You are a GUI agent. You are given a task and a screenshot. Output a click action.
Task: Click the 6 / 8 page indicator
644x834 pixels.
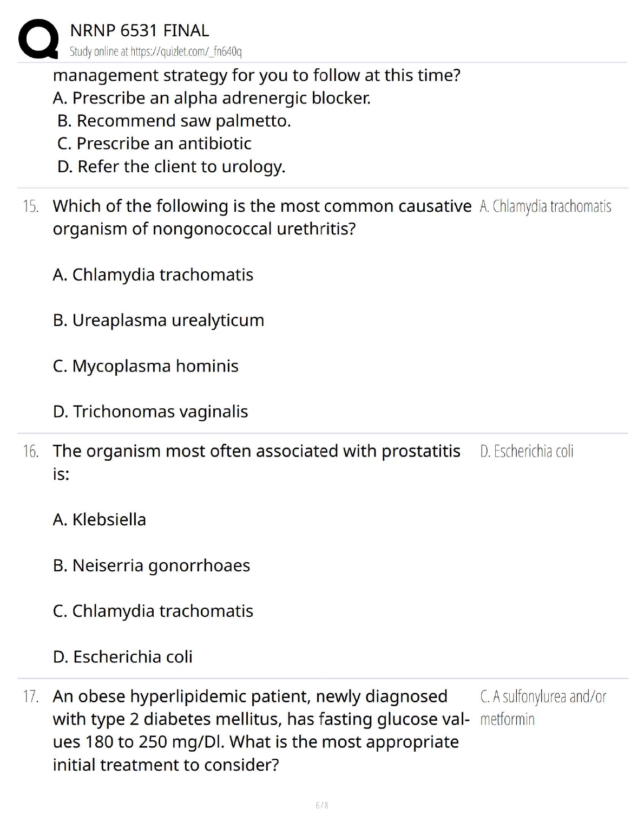pyautogui.click(x=322, y=805)
